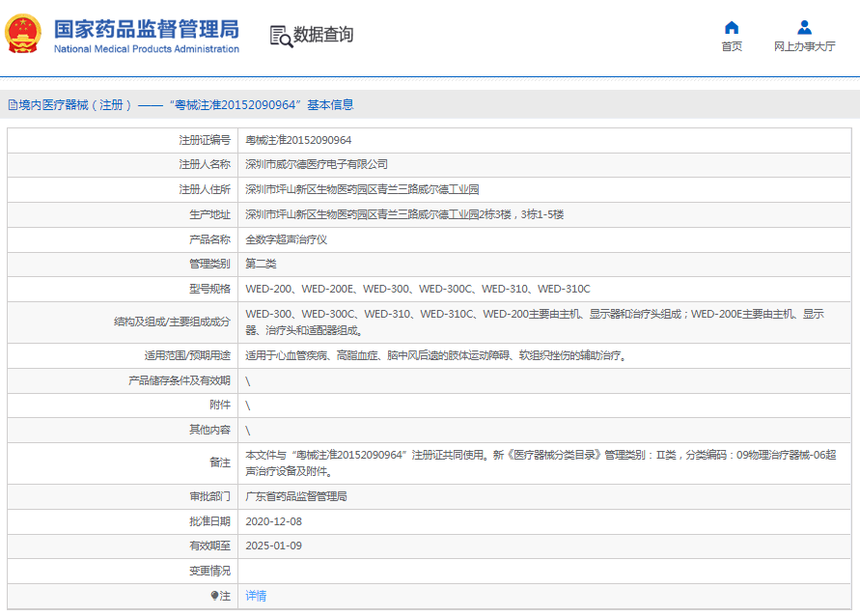Click the 管理类别 label
Image resolution: width=860 pixels, height=616 pixels.
point(210,264)
